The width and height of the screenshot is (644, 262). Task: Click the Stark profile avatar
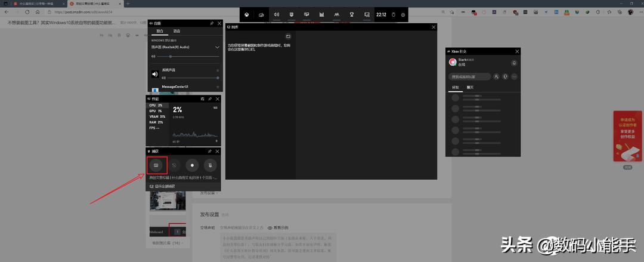453,62
